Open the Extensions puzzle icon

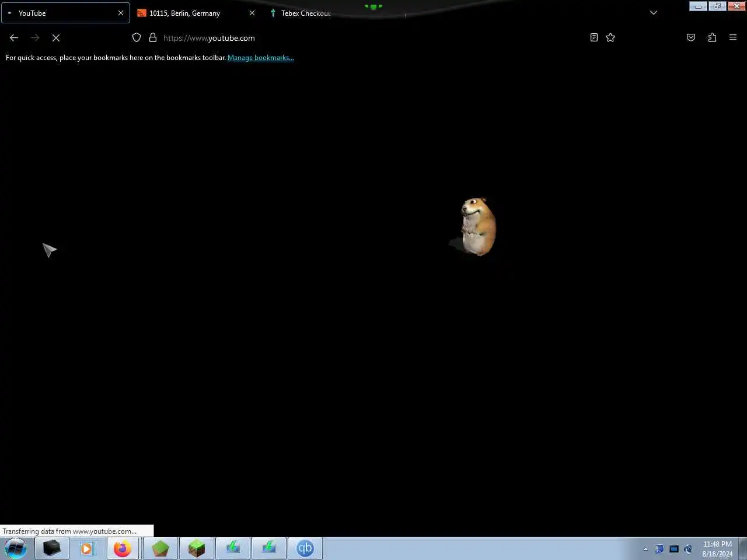(712, 37)
